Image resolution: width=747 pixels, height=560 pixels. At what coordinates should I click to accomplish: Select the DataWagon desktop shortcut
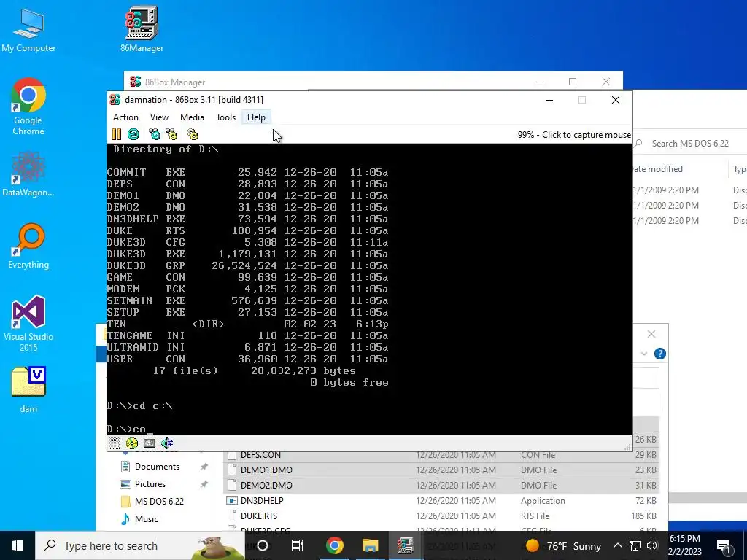click(x=28, y=174)
